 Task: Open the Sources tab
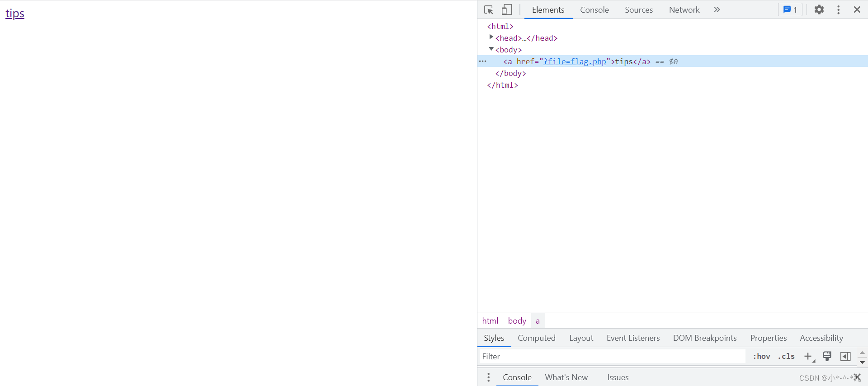[639, 9]
